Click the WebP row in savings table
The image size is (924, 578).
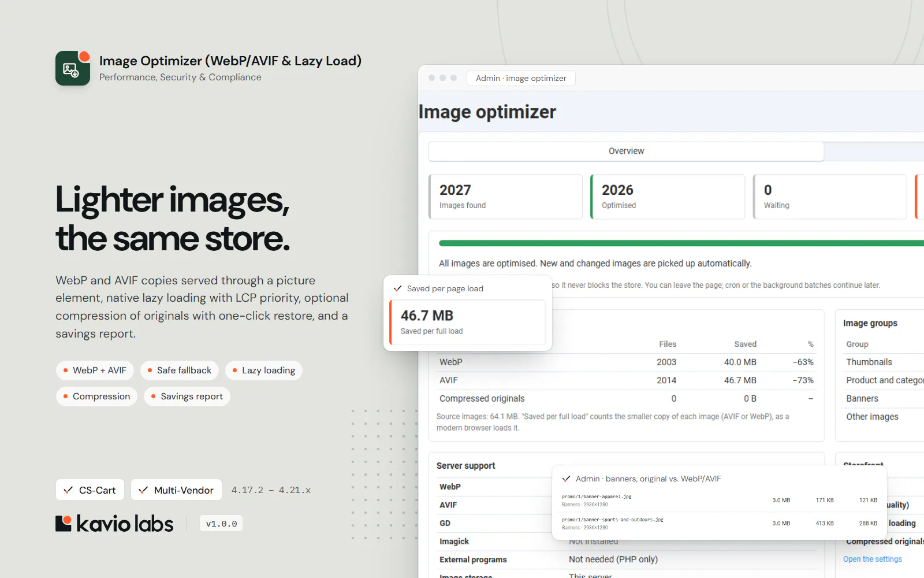[626, 362]
